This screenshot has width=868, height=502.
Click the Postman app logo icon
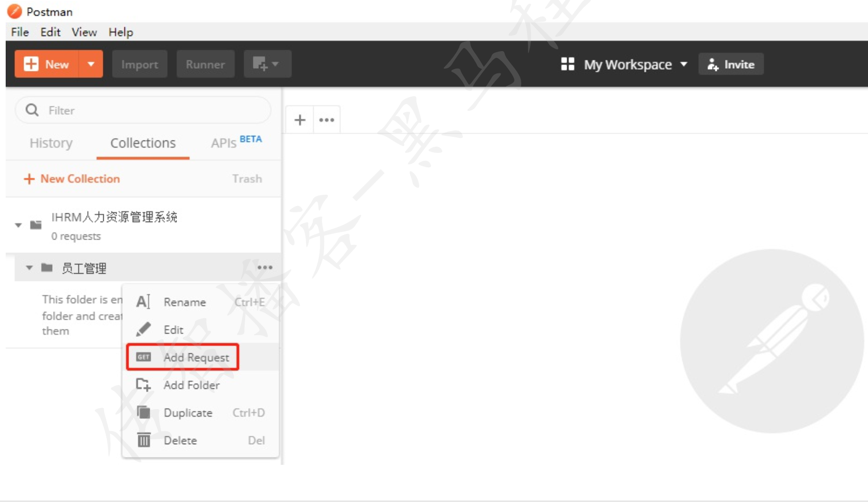pos(14,11)
